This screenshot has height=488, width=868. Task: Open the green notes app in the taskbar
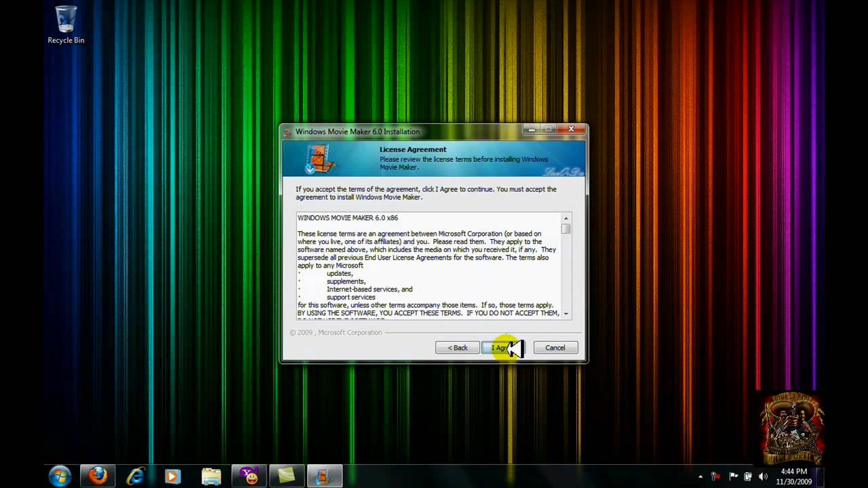point(287,476)
